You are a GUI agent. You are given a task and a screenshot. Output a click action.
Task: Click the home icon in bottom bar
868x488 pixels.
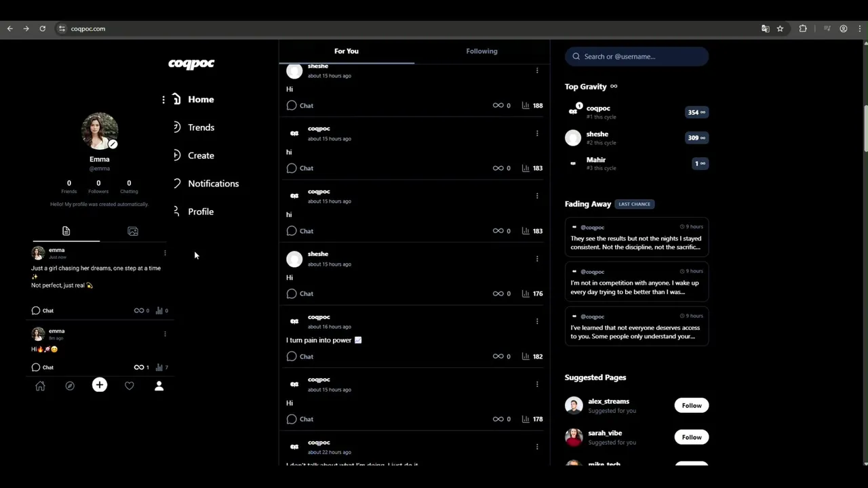40,386
